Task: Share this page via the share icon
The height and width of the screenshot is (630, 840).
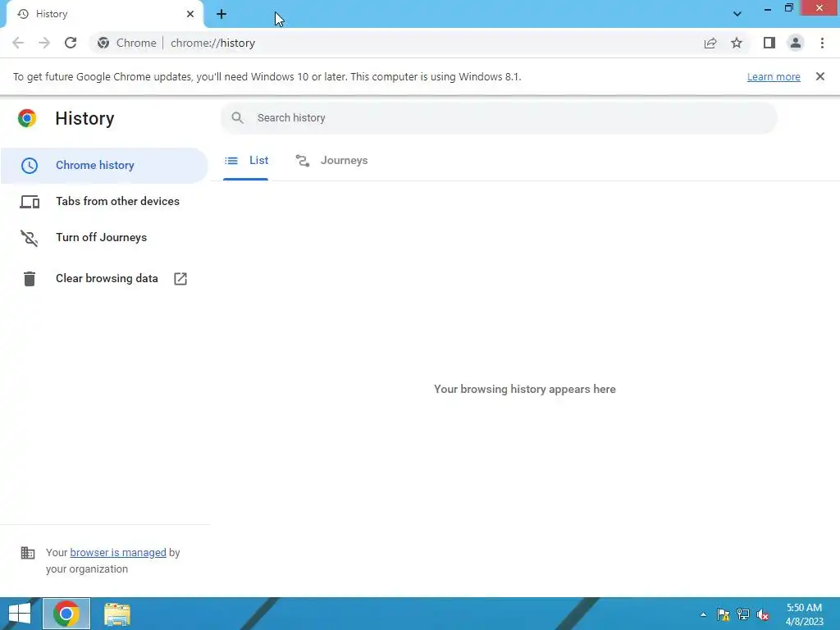Action: tap(710, 43)
